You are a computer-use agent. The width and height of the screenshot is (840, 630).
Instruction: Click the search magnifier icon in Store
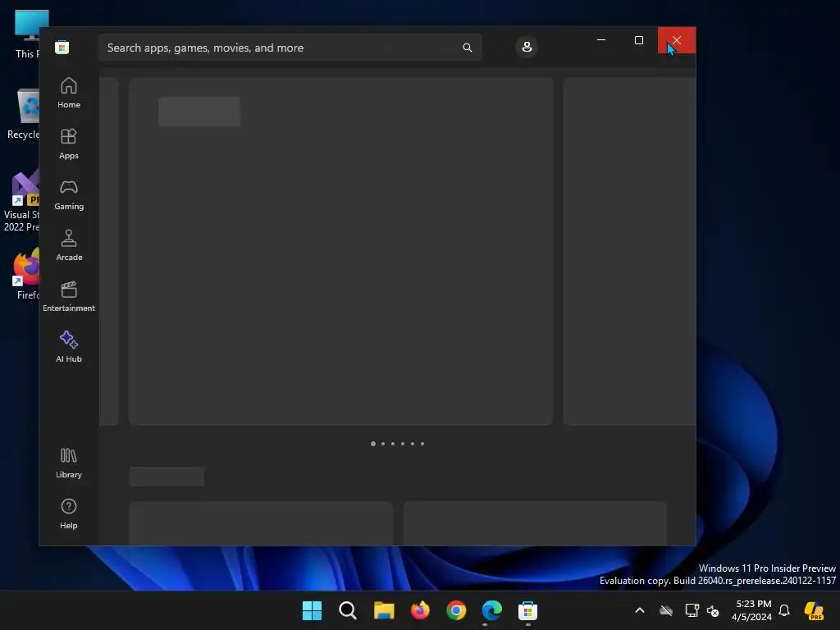point(467,48)
